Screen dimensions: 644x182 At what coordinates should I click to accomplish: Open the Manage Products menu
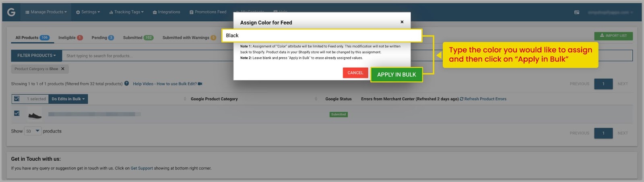click(46, 12)
